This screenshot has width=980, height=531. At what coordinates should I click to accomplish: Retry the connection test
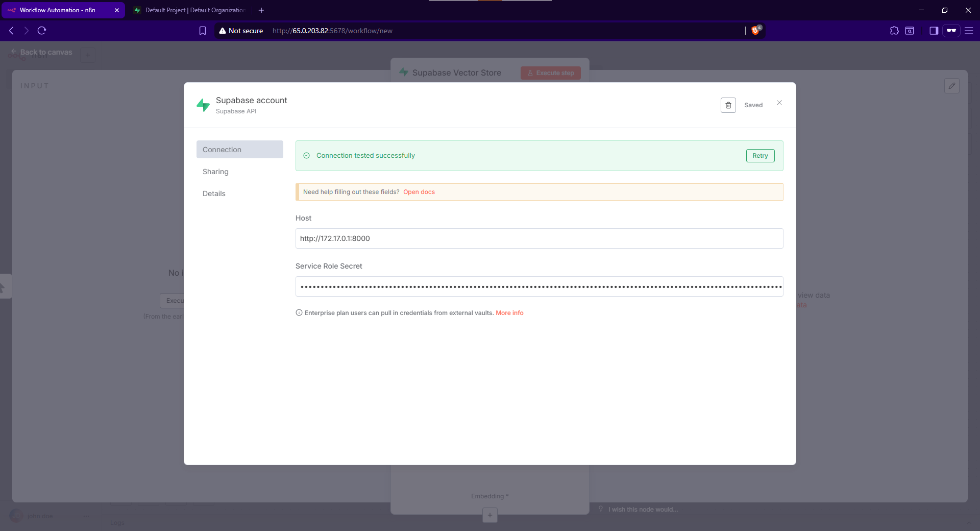pyautogui.click(x=760, y=156)
